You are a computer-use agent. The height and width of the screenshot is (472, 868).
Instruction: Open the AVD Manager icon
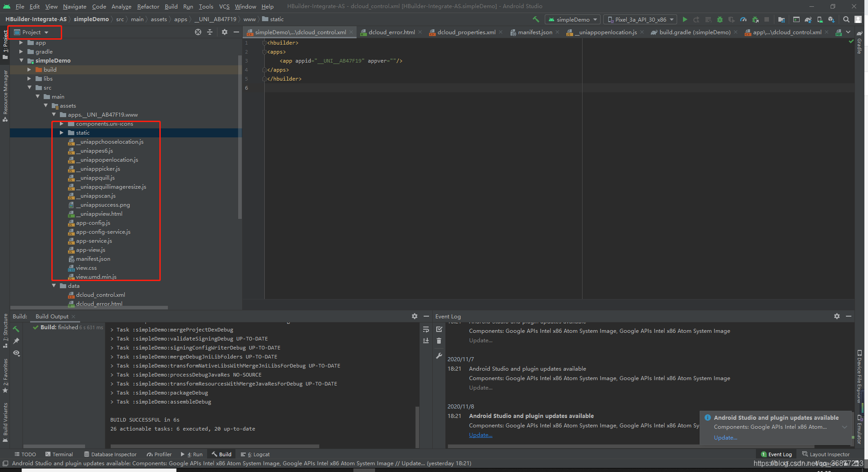coord(820,19)
